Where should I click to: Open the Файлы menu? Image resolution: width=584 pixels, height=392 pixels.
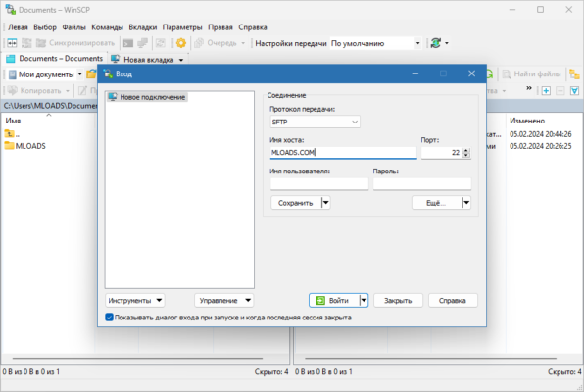(x=73, y=27)
